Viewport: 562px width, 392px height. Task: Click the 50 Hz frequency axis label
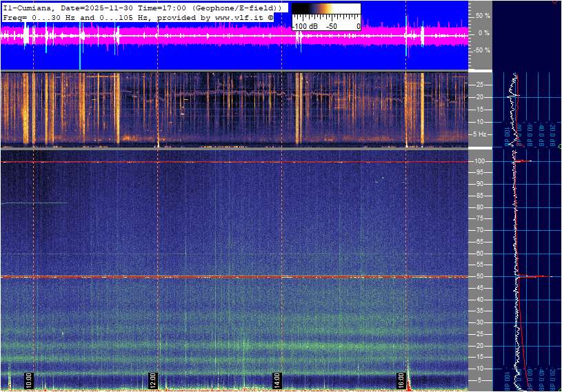(x=481, y=276)
